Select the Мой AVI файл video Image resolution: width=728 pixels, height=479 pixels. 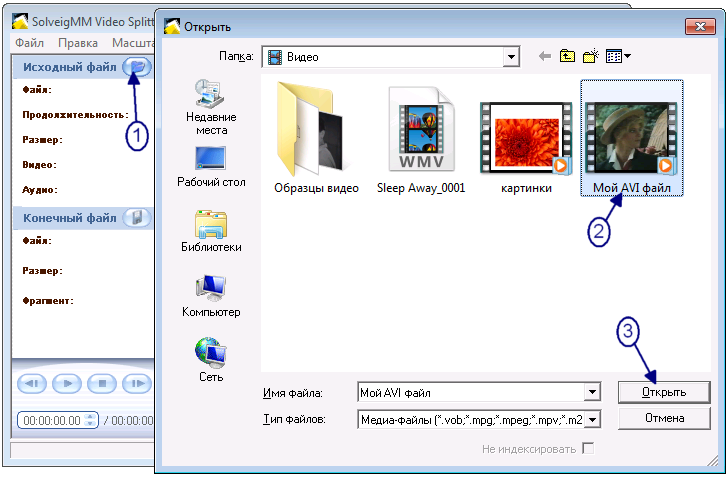(631, 138)
